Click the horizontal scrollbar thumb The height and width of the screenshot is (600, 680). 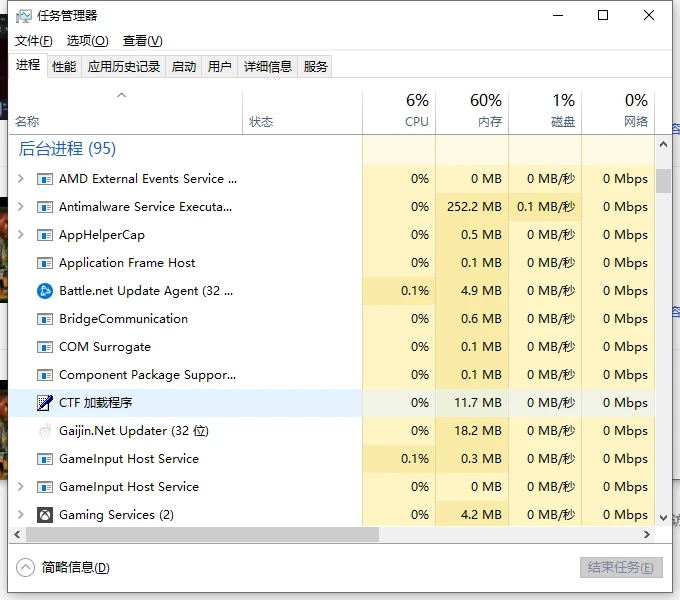coord(195,535)
